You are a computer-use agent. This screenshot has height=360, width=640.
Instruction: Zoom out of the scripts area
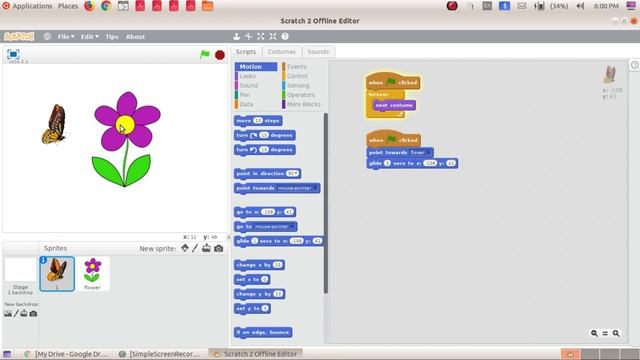click(594, 333)
